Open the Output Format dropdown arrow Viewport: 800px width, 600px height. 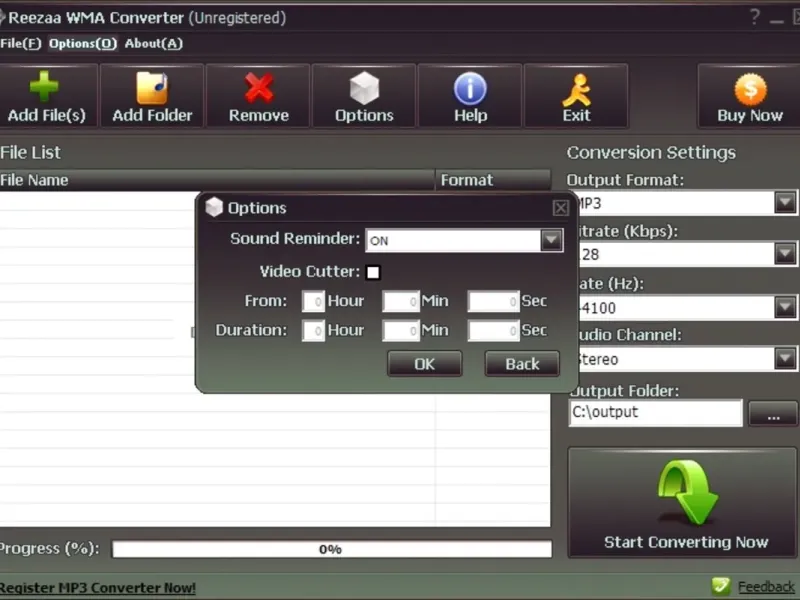point(785,203)
